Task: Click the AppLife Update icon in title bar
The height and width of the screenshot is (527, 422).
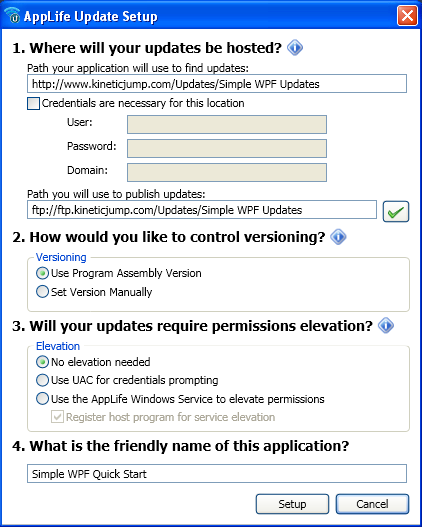Action: pos(13,15)
